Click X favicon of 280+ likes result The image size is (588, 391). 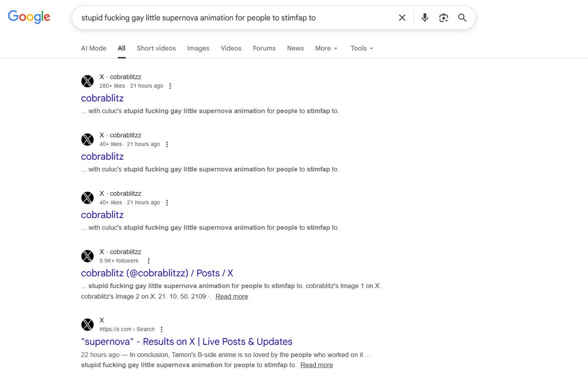click(87, 81)
